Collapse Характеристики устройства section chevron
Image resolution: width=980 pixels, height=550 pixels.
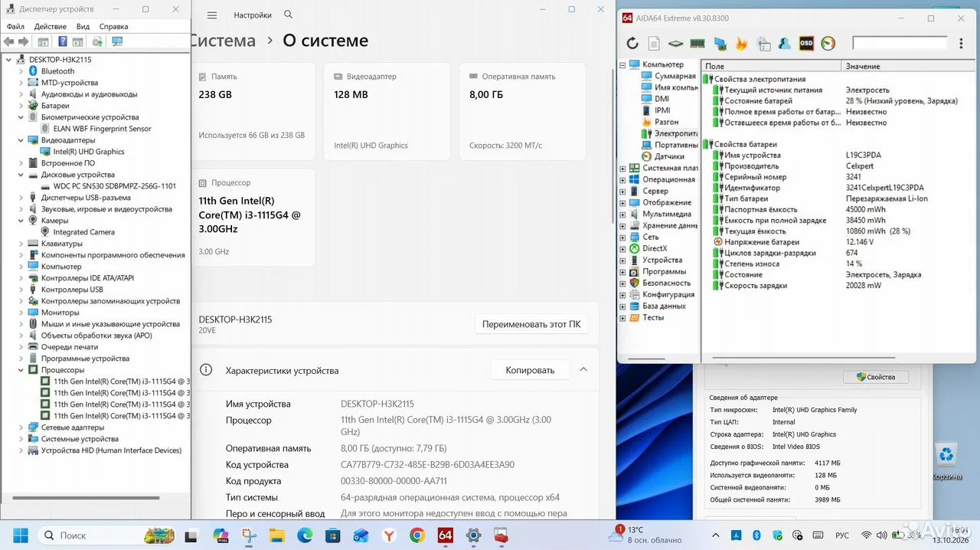pyautogui.click(x=583, y=370)
